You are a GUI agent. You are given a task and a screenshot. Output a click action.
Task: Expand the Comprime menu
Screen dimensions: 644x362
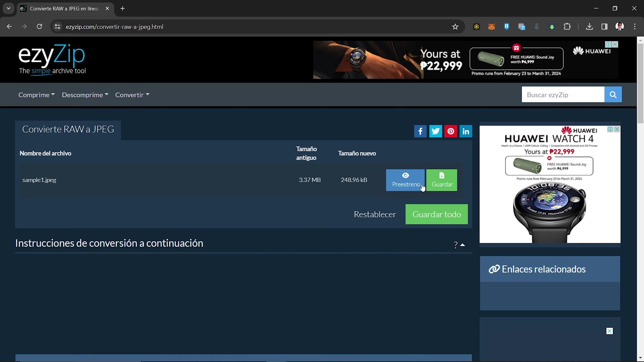point(37,95)
